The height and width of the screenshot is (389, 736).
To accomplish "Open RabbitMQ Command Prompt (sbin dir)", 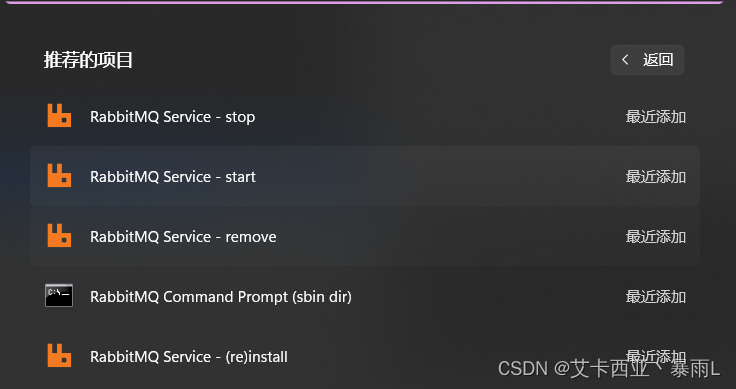I will point(365,296).
